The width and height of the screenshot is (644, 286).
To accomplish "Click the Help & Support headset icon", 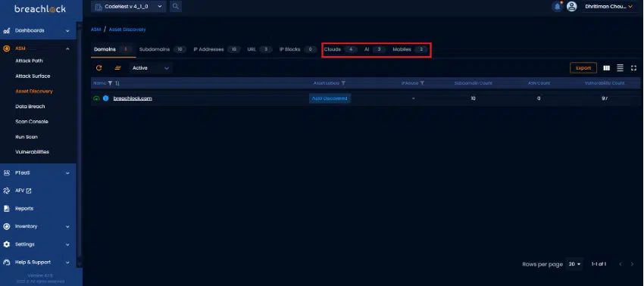I will coord(7,263).
